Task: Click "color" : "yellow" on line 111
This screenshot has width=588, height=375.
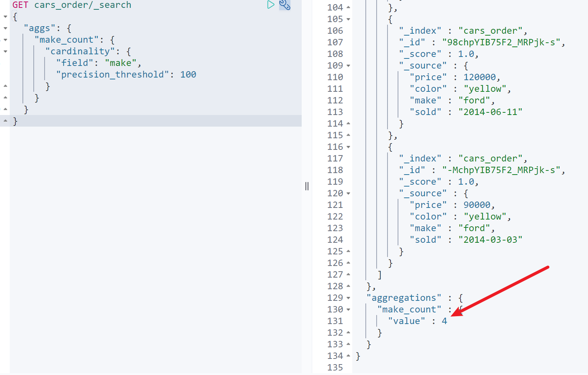Action: (x=460, y=89)
